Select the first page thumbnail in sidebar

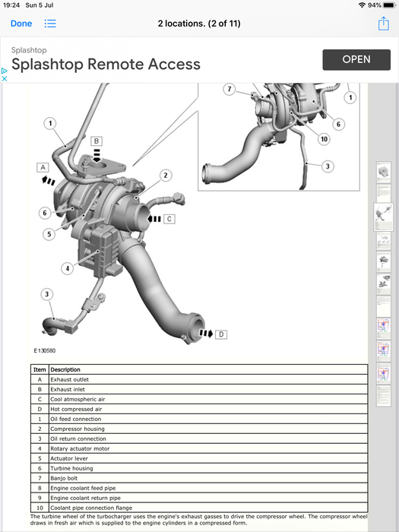click(x=383, y=173)
